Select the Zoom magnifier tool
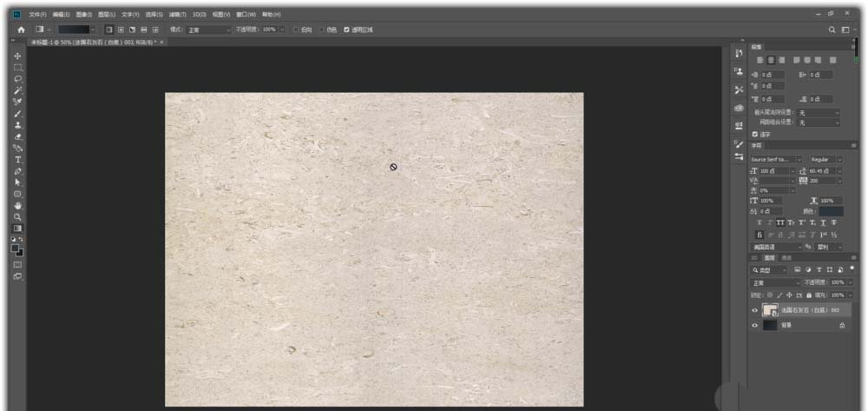 (x=18, y=216)
